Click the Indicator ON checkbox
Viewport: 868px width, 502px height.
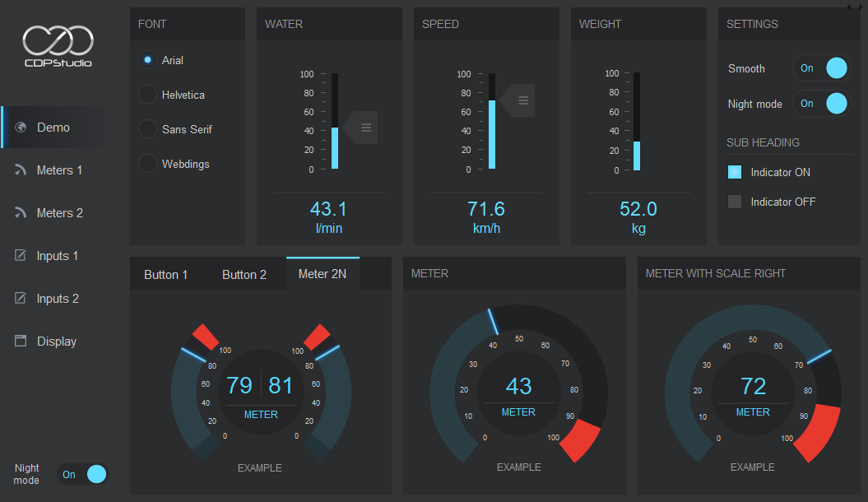coord(735,172)
